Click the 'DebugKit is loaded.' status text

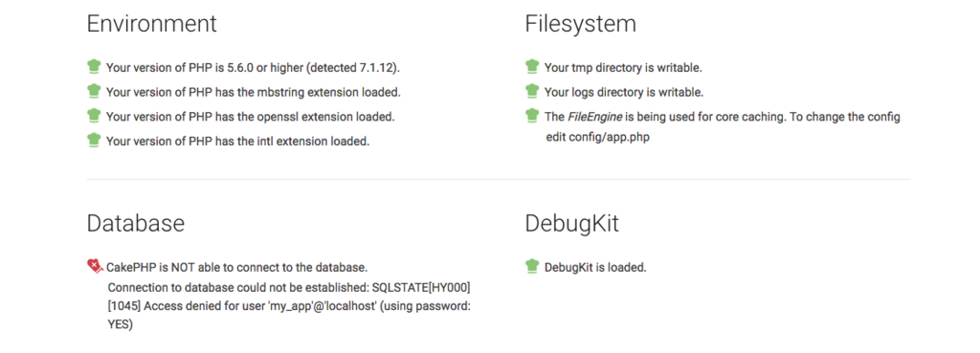[x=595, y=268]
